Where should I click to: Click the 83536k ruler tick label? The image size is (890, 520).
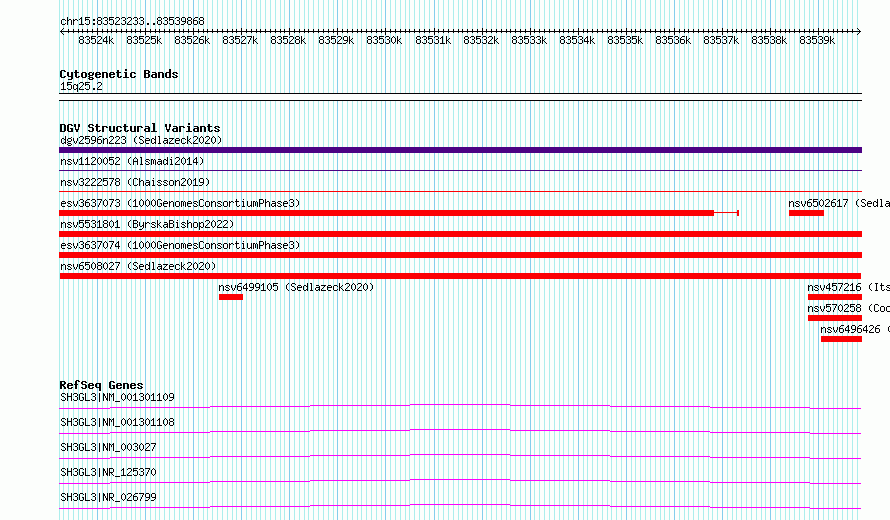(673, 41)
